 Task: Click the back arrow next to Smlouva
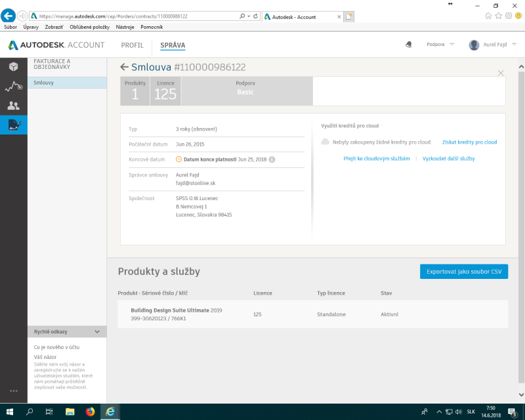coord(123,67)
